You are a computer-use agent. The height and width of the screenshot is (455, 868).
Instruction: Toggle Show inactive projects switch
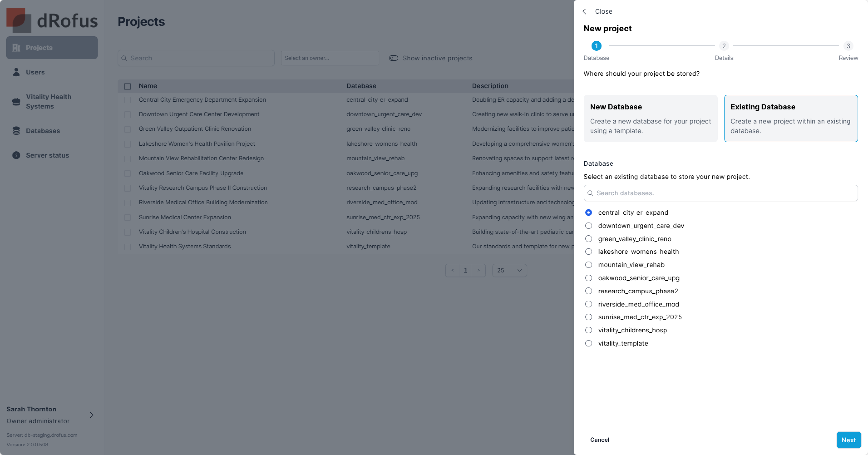394,58
